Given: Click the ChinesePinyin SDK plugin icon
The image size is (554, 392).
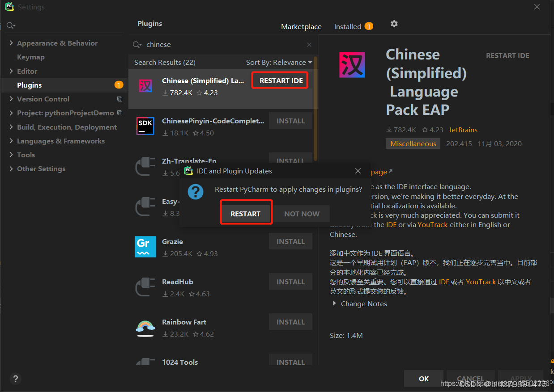Looking at the screenshot, I should pos(145,126).
